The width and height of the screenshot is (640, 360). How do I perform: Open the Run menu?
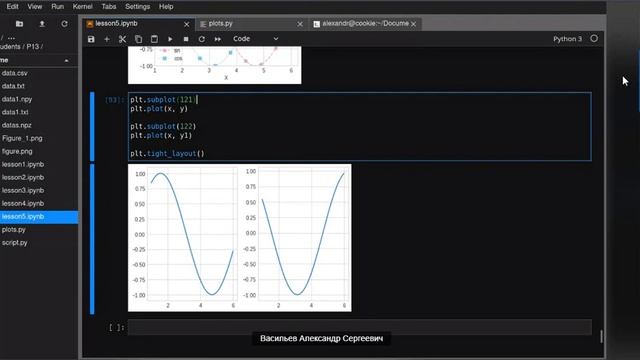click(x=58, y=7)
